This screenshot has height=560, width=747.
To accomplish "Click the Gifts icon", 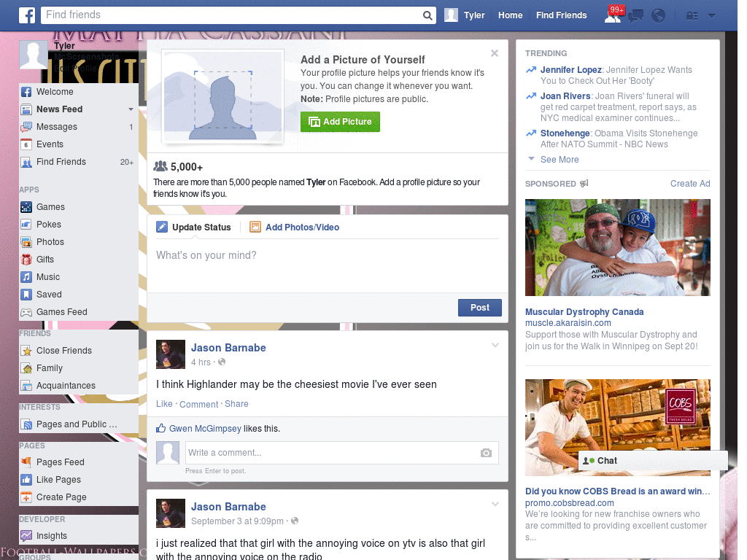I will 26,260.
